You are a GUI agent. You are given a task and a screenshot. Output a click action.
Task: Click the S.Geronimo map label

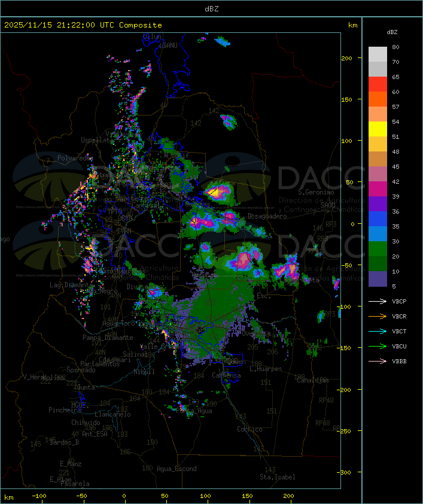316,192
